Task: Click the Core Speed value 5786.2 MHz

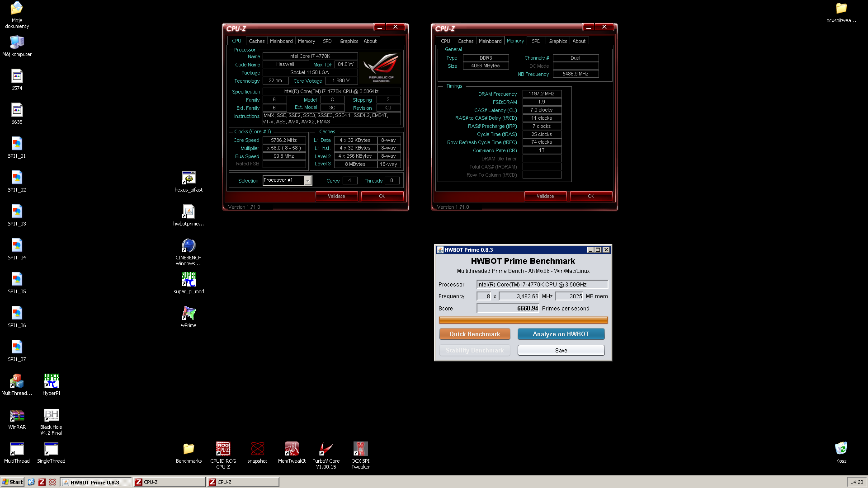Action: click(284, 140)
